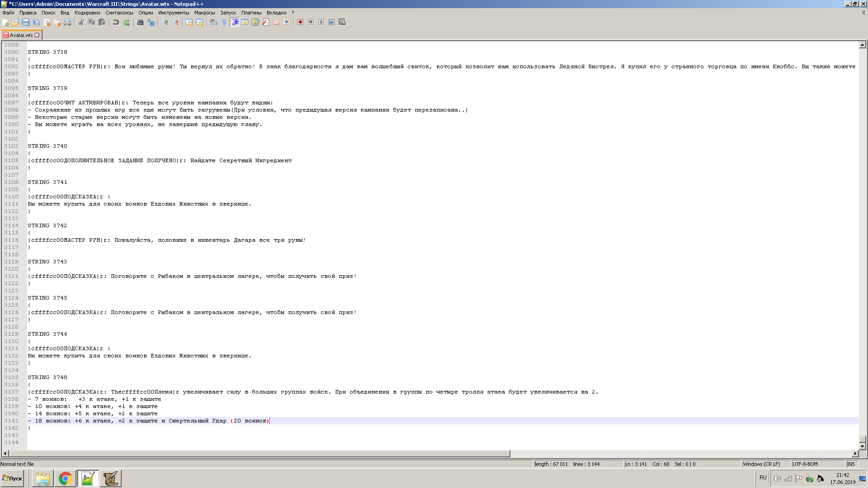Start macro recording with red circle icon

pos(300,22)
